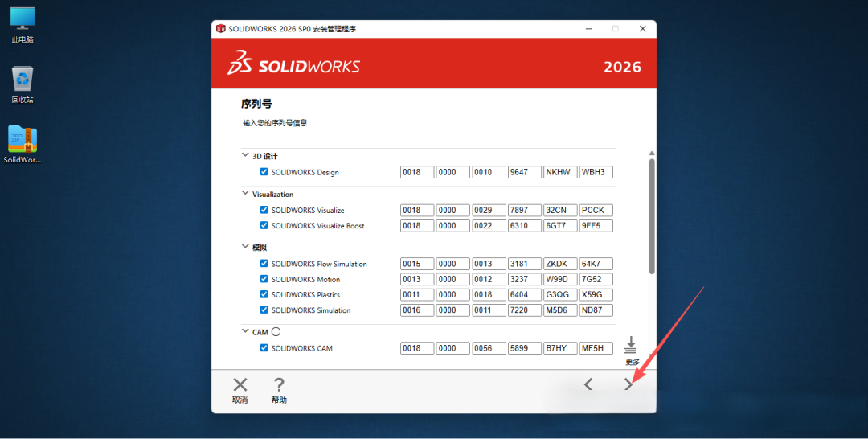Toggle SOLIDWORKS Simulation checkbox

pos(264,310)
